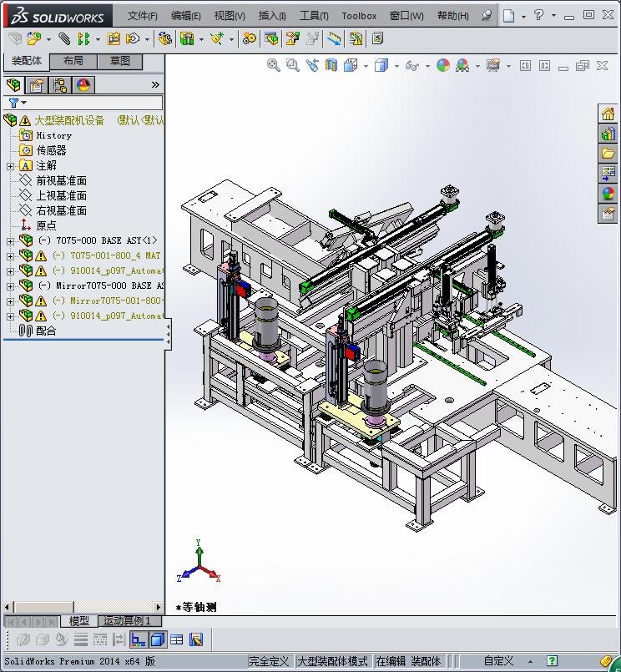Click the status bar green help icon

[x=553, y=661]
